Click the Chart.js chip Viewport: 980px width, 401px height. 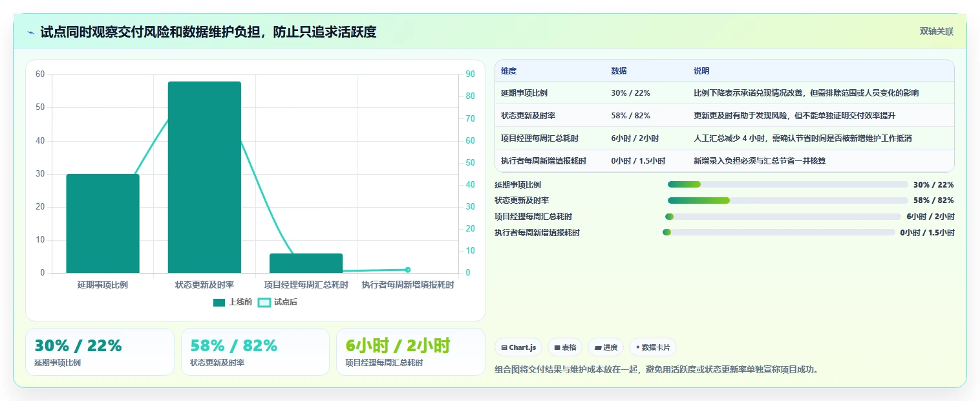(x=518, y=347)
